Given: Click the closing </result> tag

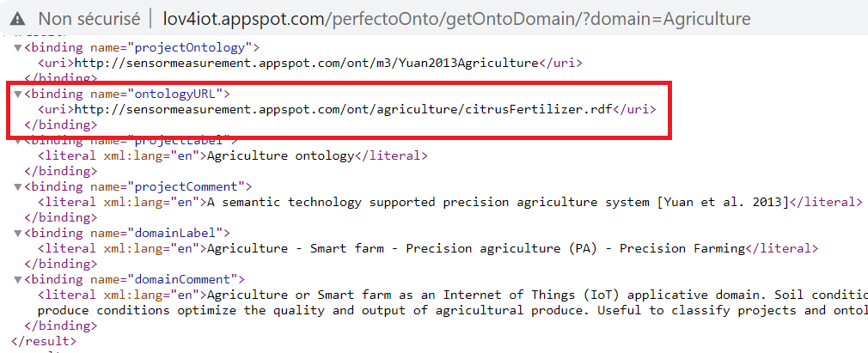Looking at the screenshot, I should 44,341.
